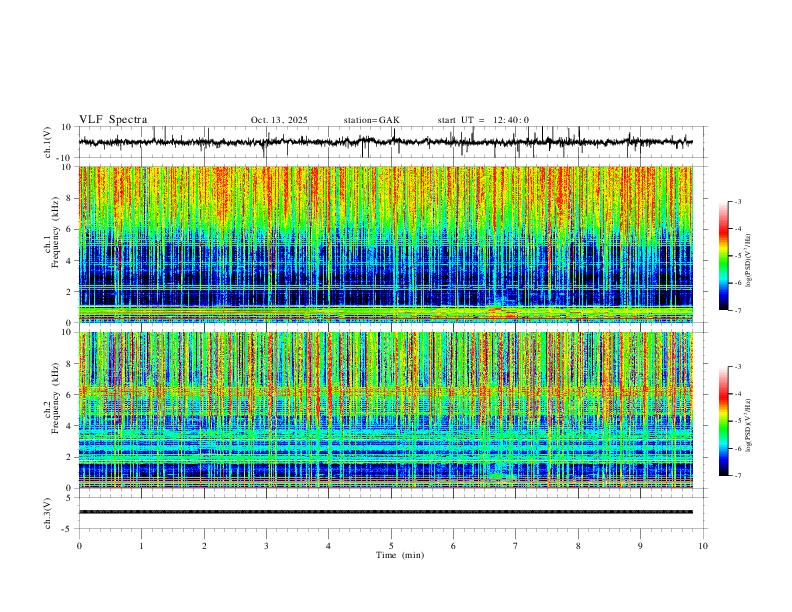Screen dimensions: 792x612
Task: Click the "4" kHz tick on ch.1 frequency axis
Action: pos(70,261)
